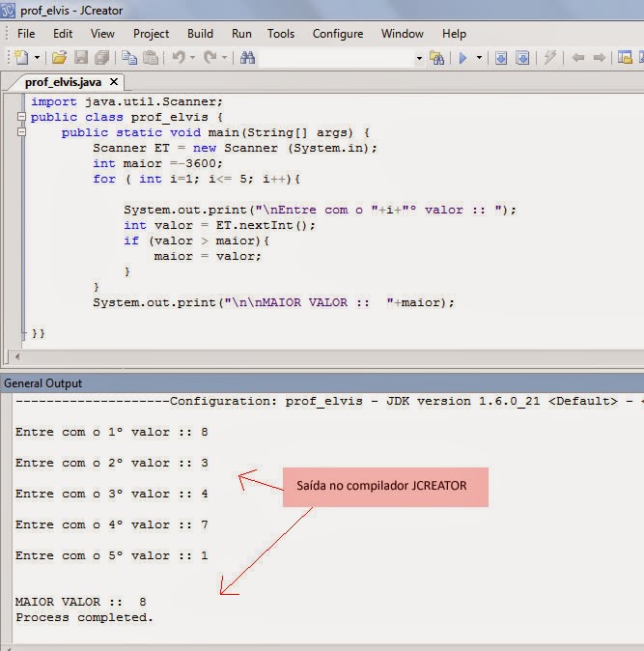Click the 'MAIOR VALOR :: 8' output line
The width and height of the screenshot is (644, 651).
click(81, 602)
